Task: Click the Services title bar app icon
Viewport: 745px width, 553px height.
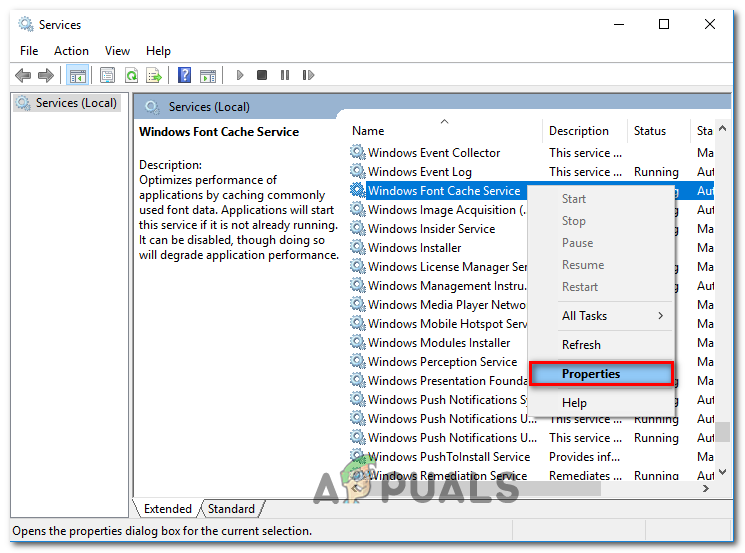Action: (26, 24)
